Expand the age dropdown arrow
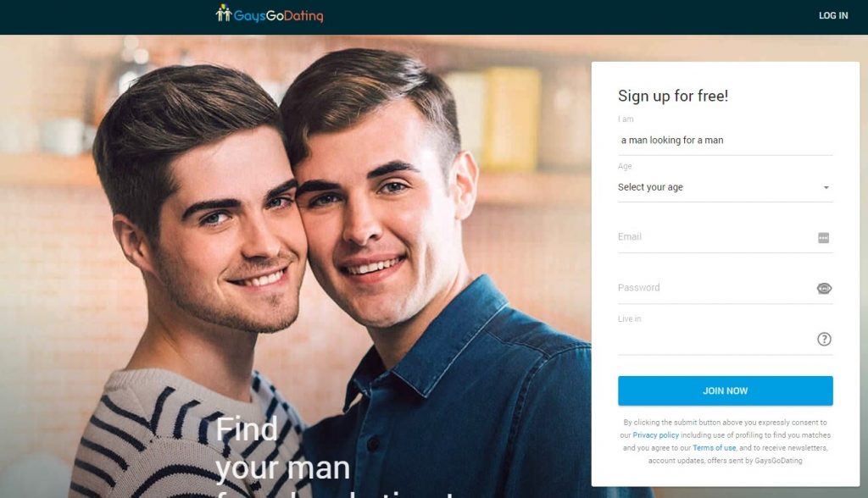The image size is (868, 498). (x=826, y=187)
